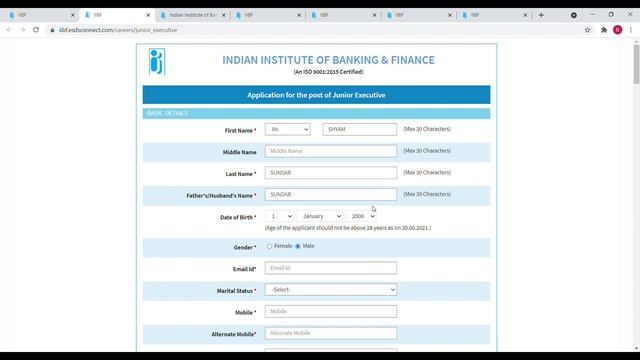Click the Email Id input field
The height and width of the screenshot is (360, 640).
pos(331,268)
